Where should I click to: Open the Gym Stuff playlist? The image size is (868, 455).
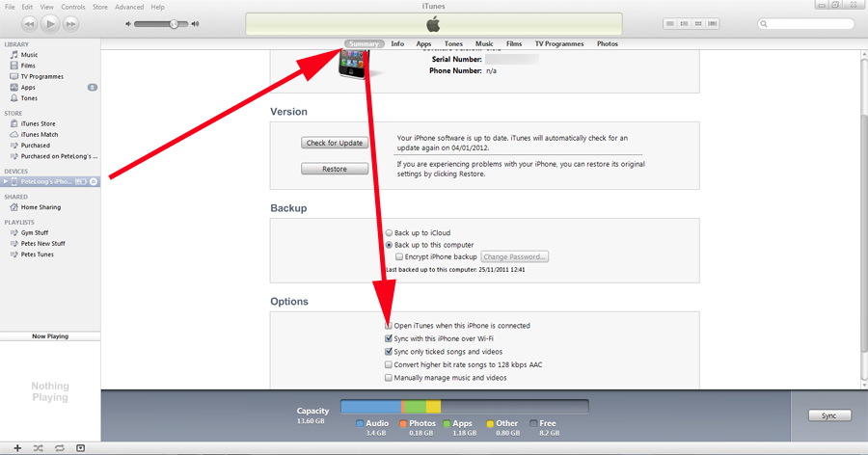click(35, 232)
